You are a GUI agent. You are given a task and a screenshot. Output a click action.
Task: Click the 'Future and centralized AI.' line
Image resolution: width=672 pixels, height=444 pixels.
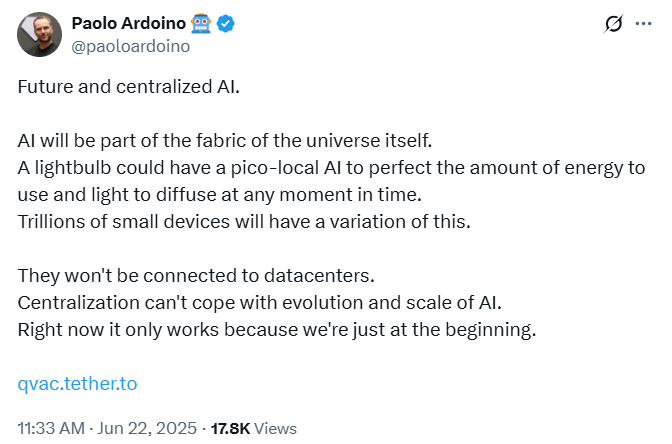pos(129,87)
